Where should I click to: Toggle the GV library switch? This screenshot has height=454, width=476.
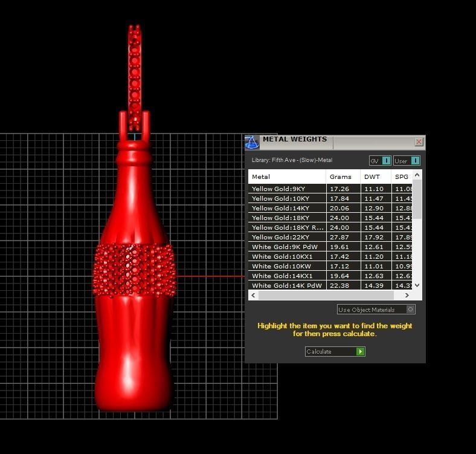tap(380, 160)
